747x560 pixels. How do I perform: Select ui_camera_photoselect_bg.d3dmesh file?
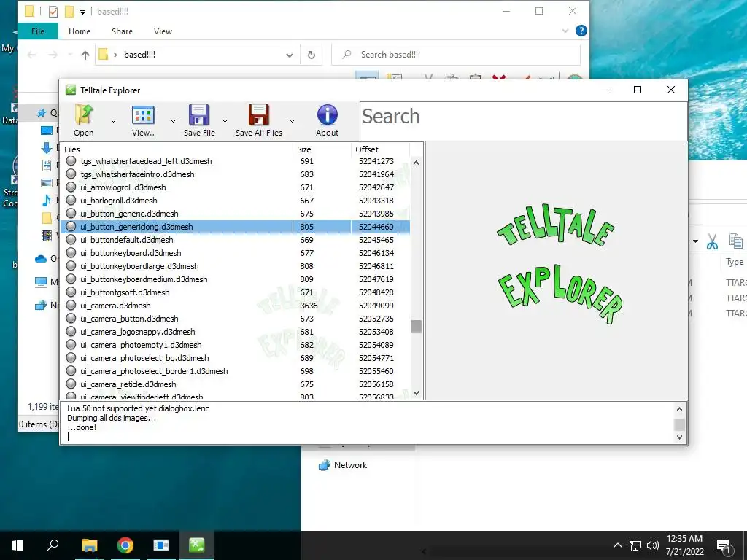click(x=235, y=357)
